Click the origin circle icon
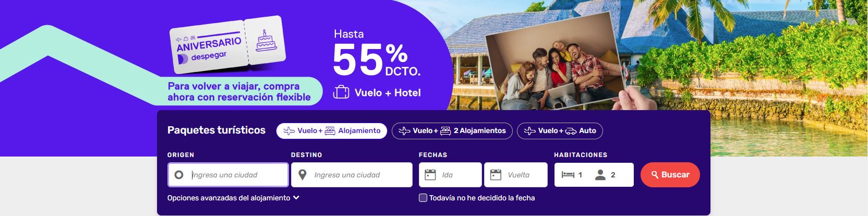The image size is (868, 216). coord(179,175)
